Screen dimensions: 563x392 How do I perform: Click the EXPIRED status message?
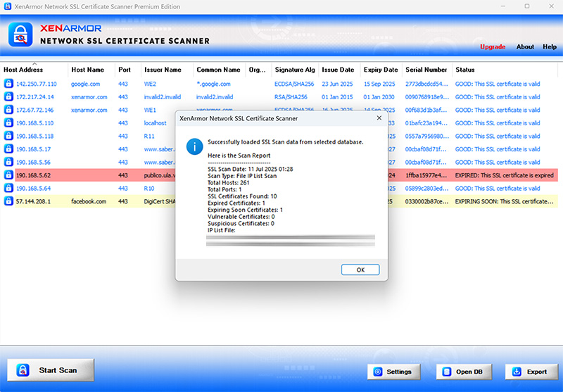[x=504, y=175]
